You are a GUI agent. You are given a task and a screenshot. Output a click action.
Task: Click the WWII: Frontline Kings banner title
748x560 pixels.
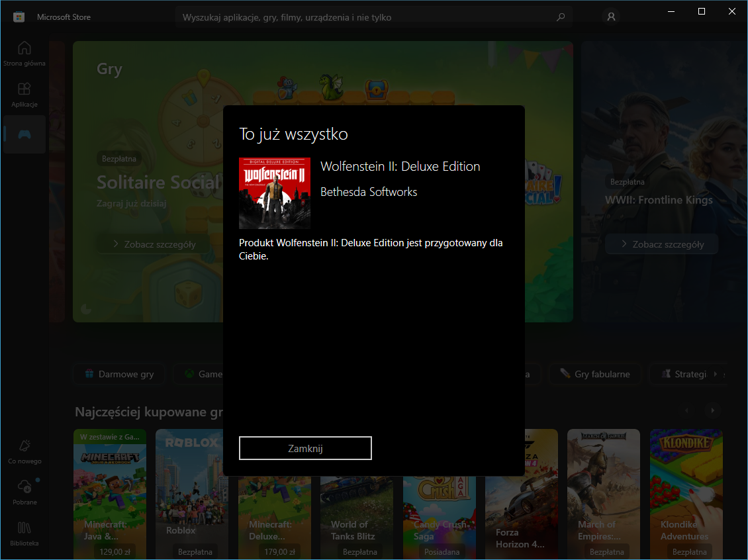point(659,200)
